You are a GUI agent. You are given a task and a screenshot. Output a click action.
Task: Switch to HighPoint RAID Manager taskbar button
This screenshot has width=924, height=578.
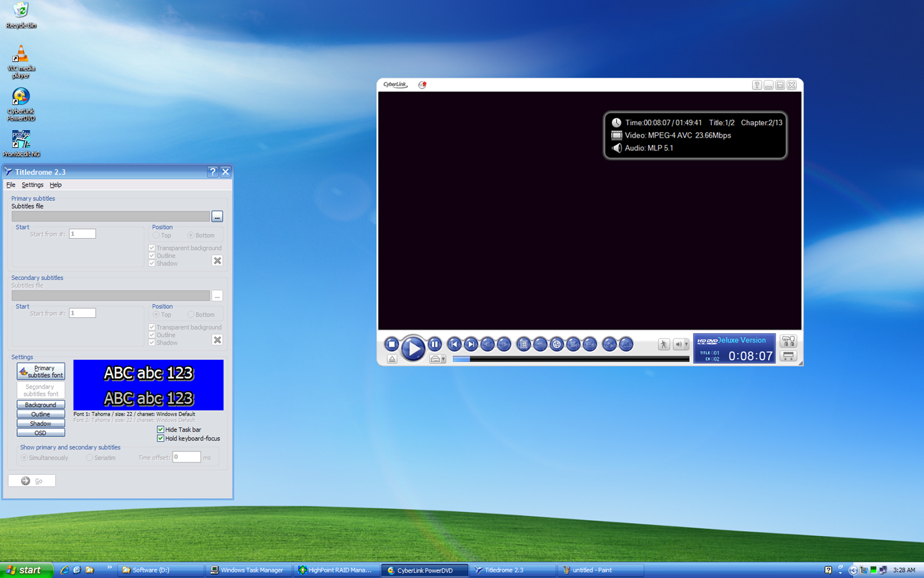pos(336,570)
